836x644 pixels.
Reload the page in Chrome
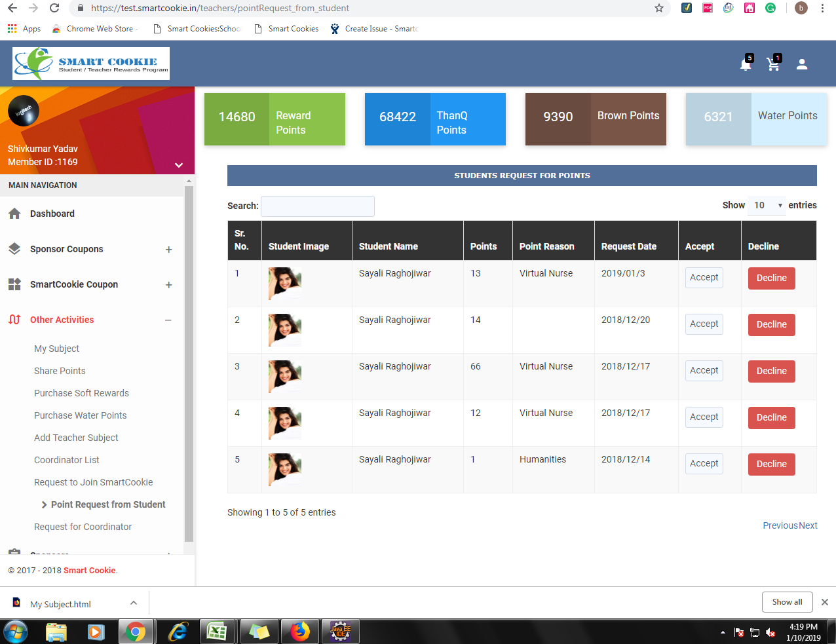point(54,9)
